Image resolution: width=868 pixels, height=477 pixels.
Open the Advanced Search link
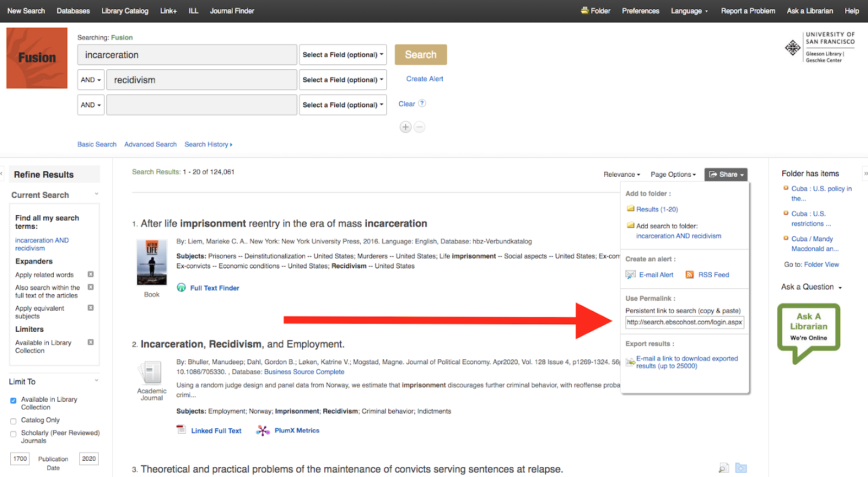pyautogui.click(x=150, y=144)
